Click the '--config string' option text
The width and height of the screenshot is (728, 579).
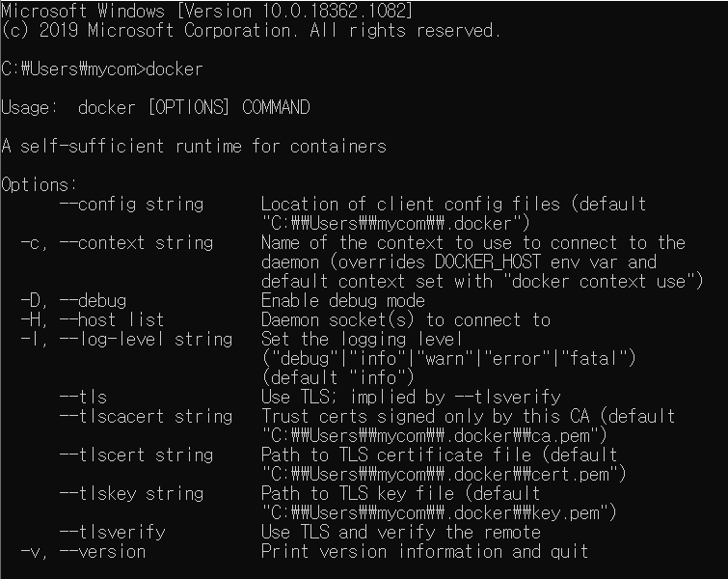click(131, 204)
